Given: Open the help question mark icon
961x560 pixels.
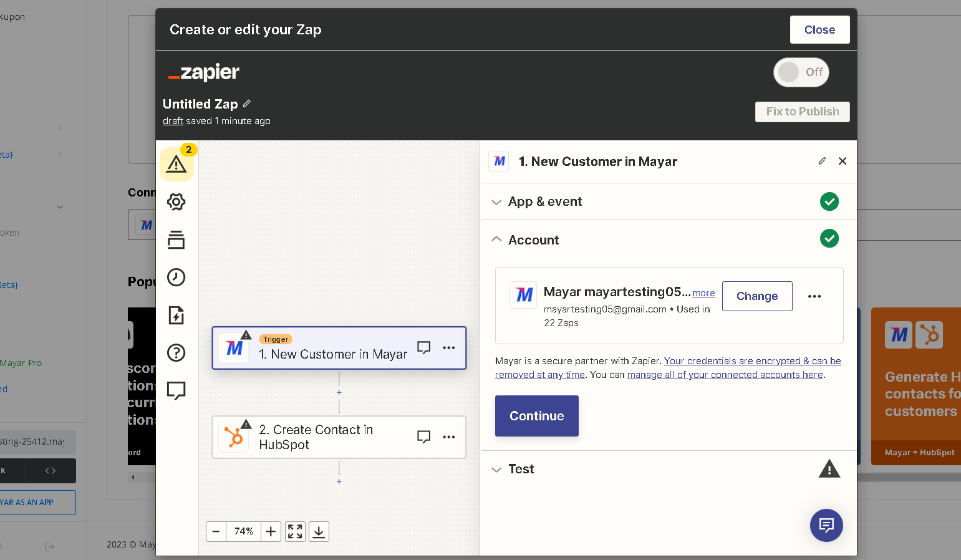Looking at the screenshot, I should pos(176,353).
